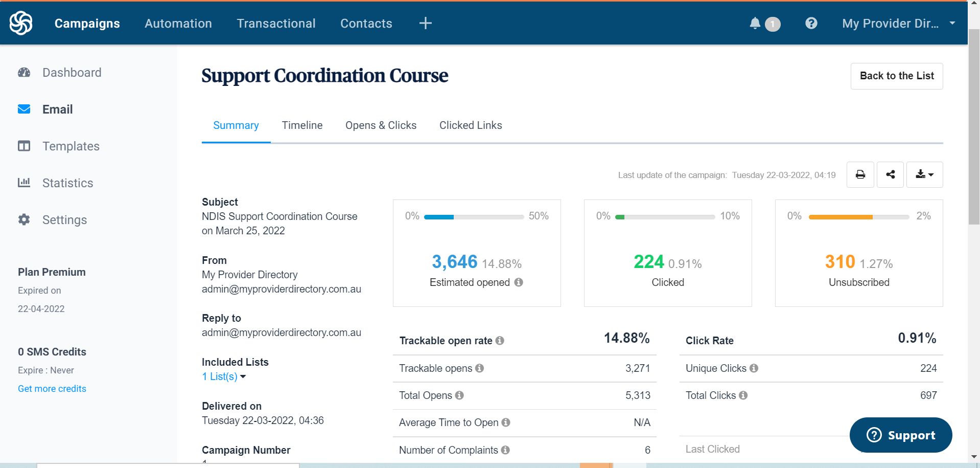
Task: Follow the Get more credits link
Action: tap(52, 389)
